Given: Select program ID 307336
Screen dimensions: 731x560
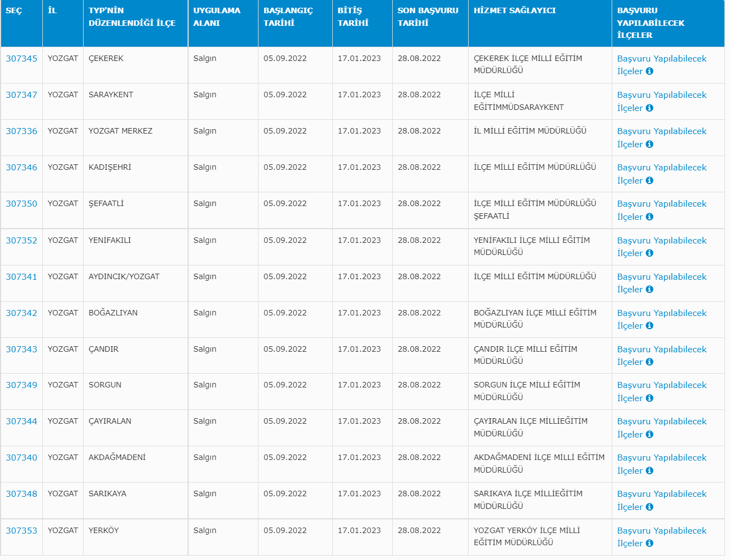Looking at the screenshot, I should 21,131.
